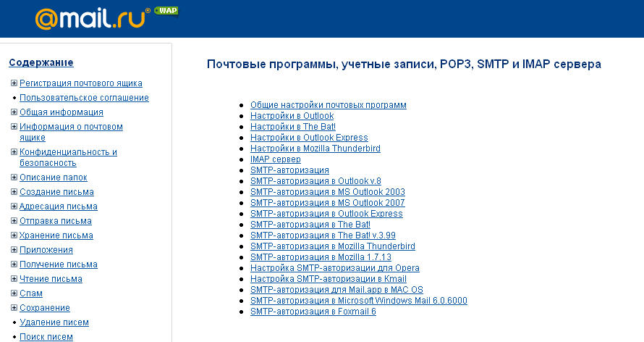Open Отправка письма sidebar link
The width and height of the screenshot is (644, 342).
(56, 221)
